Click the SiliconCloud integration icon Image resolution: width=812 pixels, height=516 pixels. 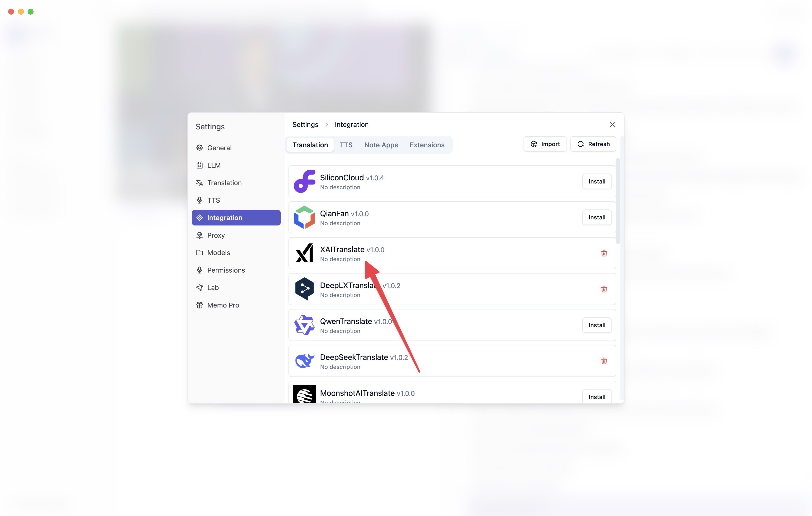click(304, 181)
